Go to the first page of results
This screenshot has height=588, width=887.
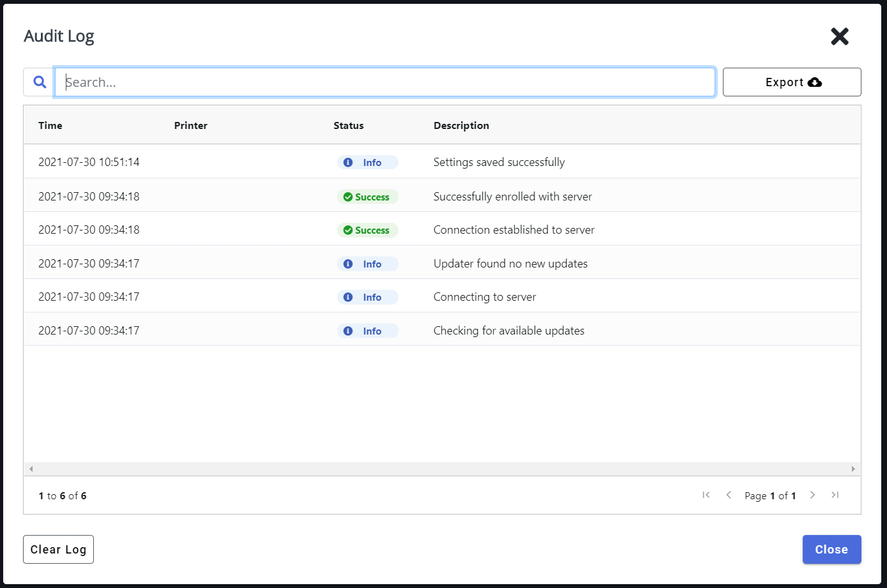pyautogui.click(x=706, y=495)
